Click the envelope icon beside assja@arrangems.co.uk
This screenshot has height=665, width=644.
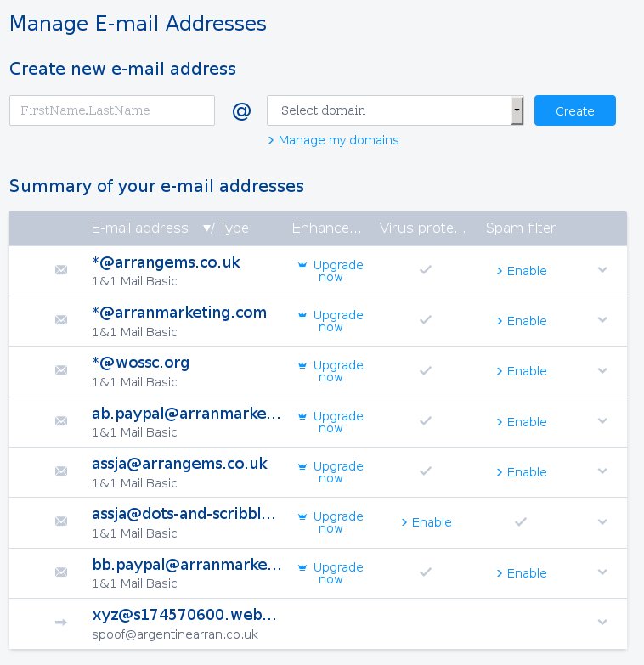tap(61, 471)
